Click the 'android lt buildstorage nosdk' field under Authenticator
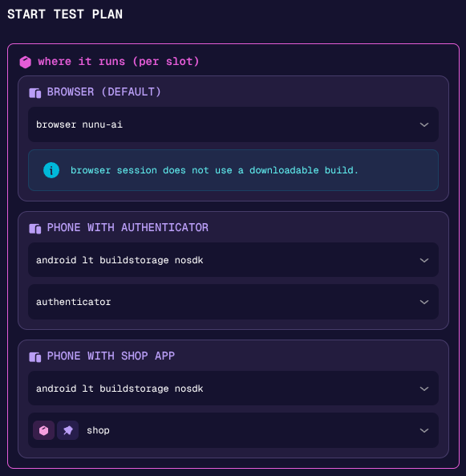Image resolution: width=466 pixels, height=476 pixels. (233, 259)
